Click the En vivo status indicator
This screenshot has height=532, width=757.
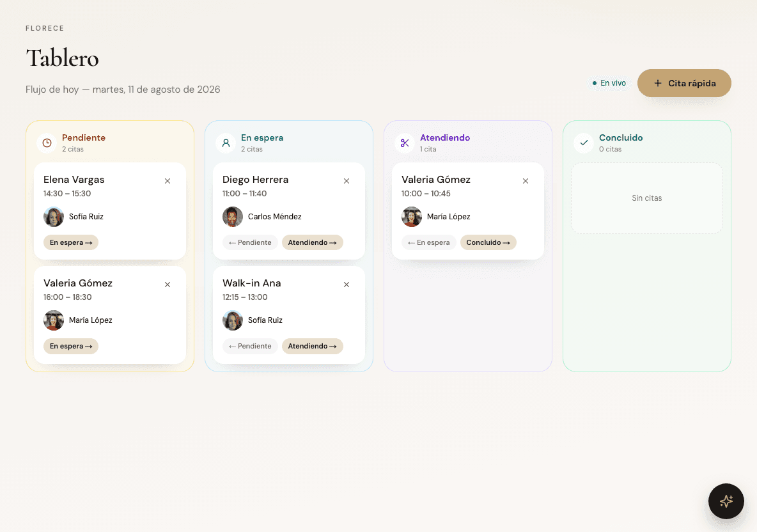click(x=609, y=83)
